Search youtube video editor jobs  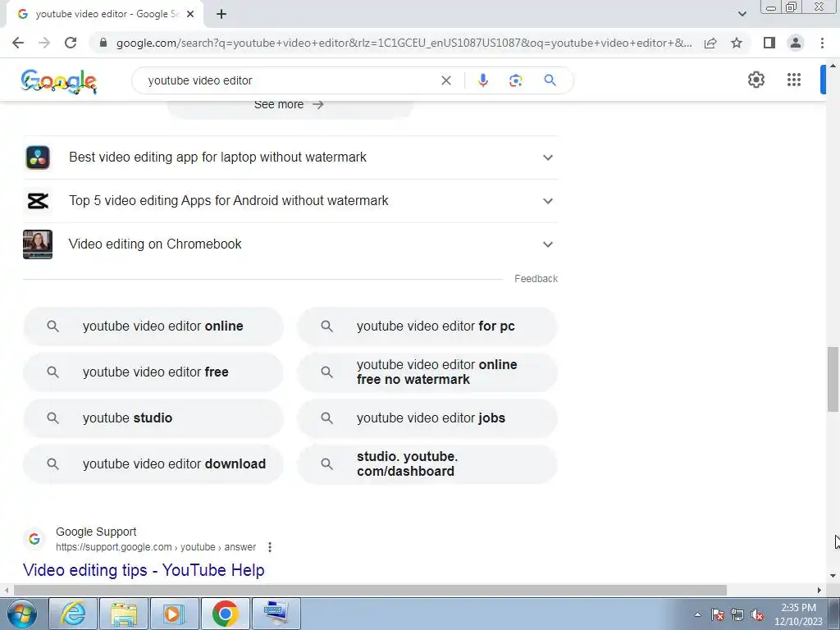(x=427, y=418)
